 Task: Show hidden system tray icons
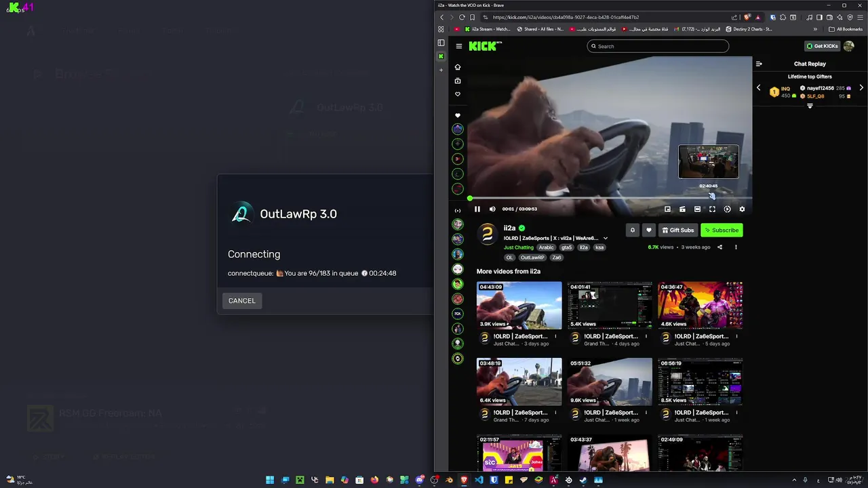794,480
